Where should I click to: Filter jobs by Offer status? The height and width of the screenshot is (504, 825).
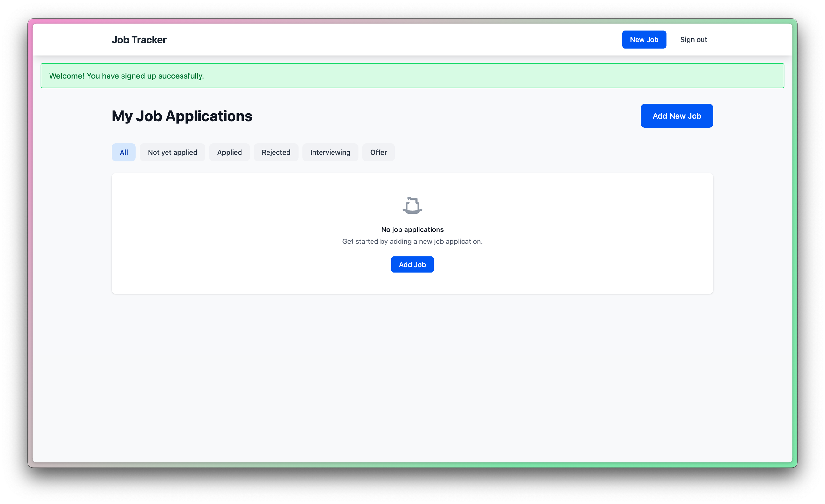click(378, 152)
